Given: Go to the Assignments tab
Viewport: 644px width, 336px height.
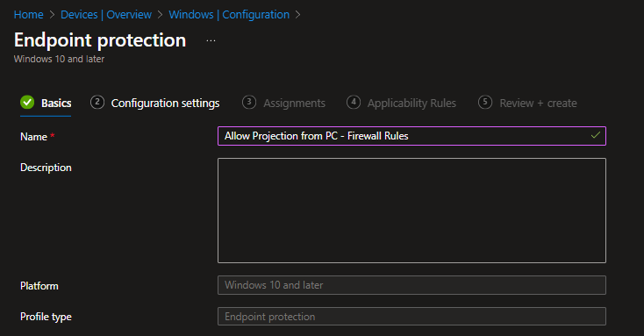Looking at the screenshot, I should 294,104.
